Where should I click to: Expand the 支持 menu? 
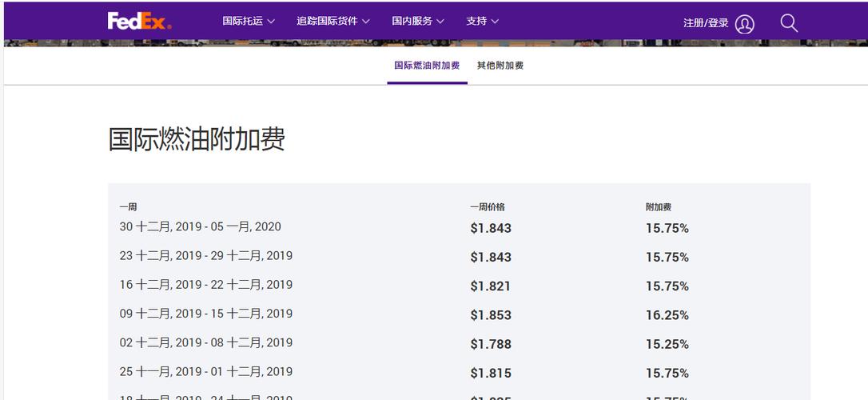point(482,21)
